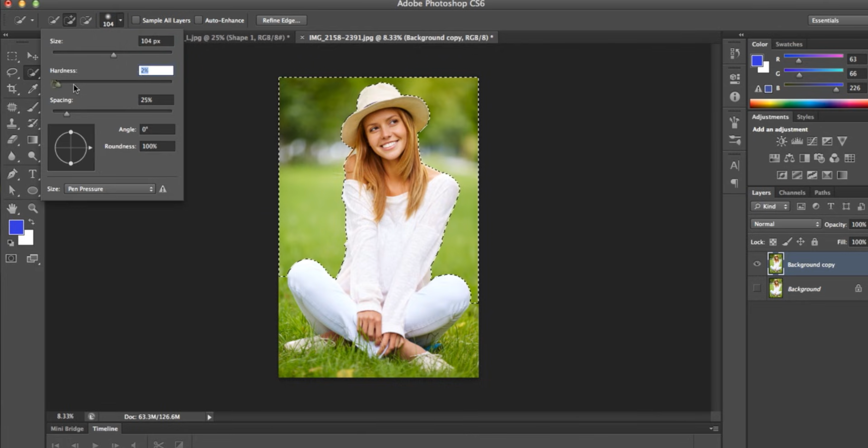Select the Brush tool

32,107
